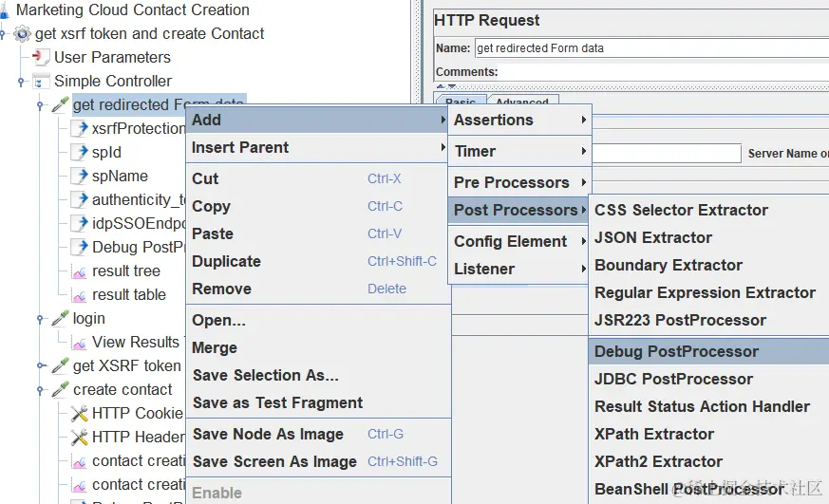Click the dropper icon beside get XSRF token
Screen dimensions: 829x504
pos(60,365)
